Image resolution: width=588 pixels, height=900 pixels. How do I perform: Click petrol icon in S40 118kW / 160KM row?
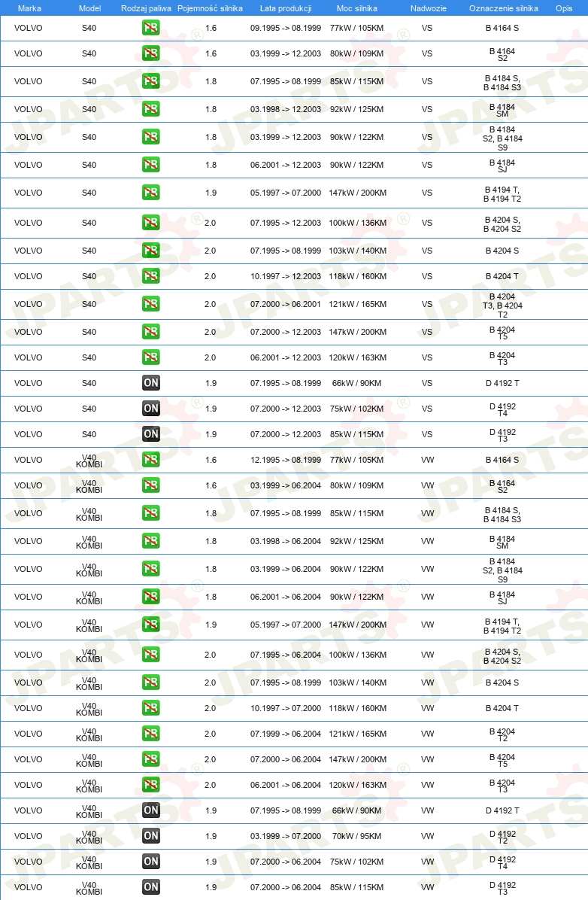pyautogui.click(x=151, y=276)
